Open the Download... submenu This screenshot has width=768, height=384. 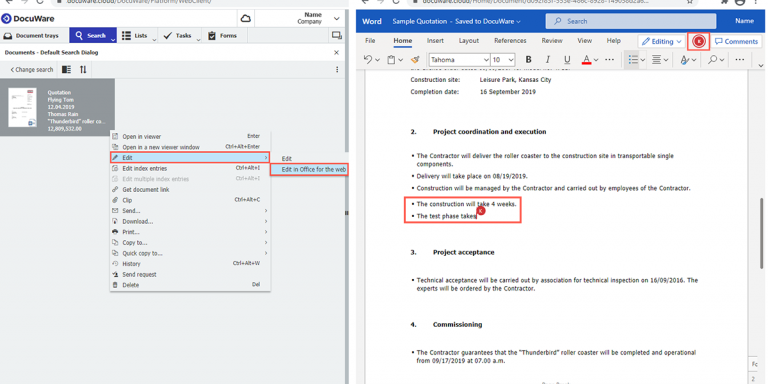click(190, 221)
